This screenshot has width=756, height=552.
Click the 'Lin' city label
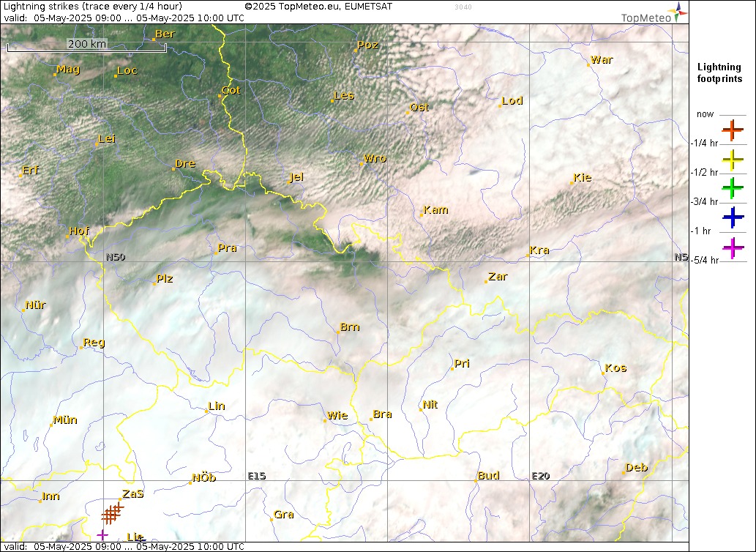pos(217,406)
